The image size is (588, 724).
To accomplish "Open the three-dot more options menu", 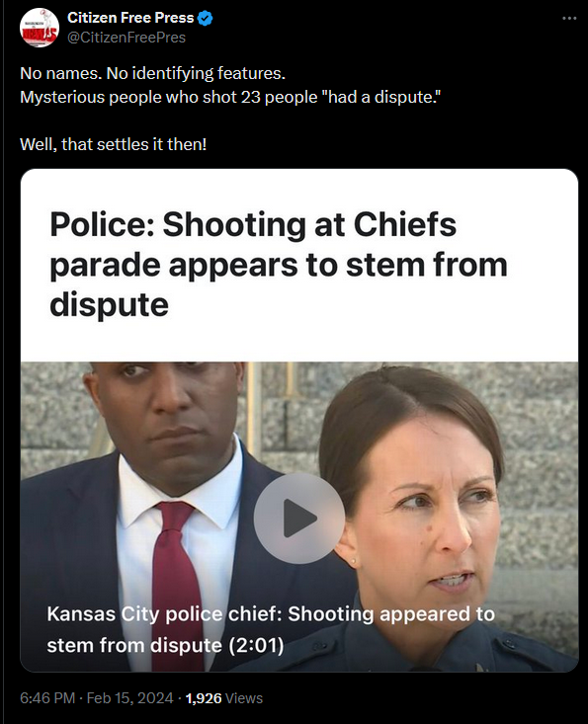I will (569, 18).
